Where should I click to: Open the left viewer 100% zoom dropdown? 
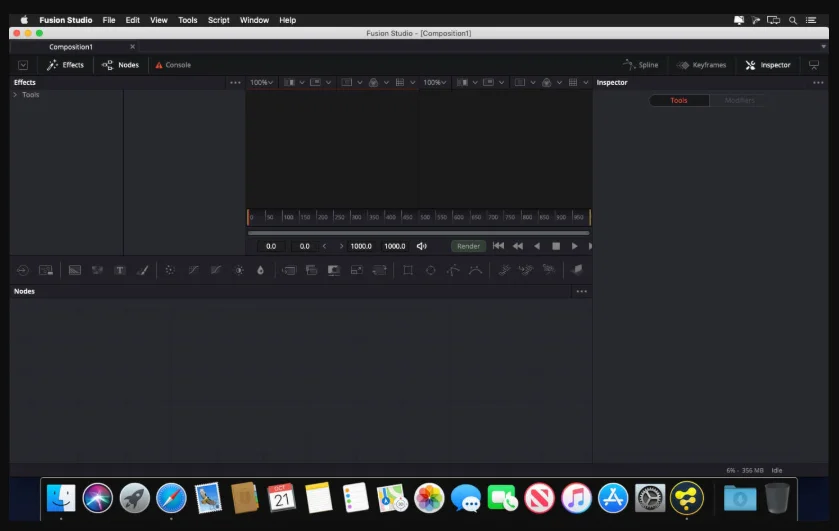[x=262, y=82]
